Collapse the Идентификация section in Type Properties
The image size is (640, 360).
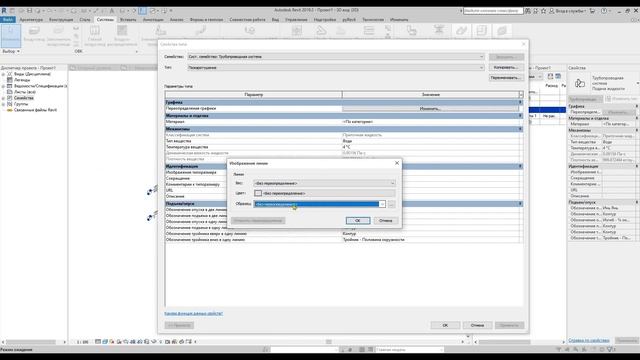(x=520, y=166)
